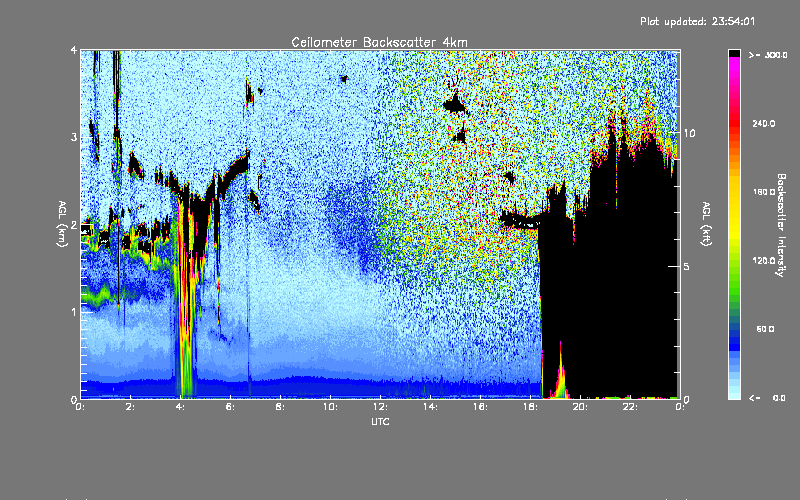Click the '60.0' colorbar tick label
Image resolution: width=800 pixels, height=500 pixels.
click(765, 329)
